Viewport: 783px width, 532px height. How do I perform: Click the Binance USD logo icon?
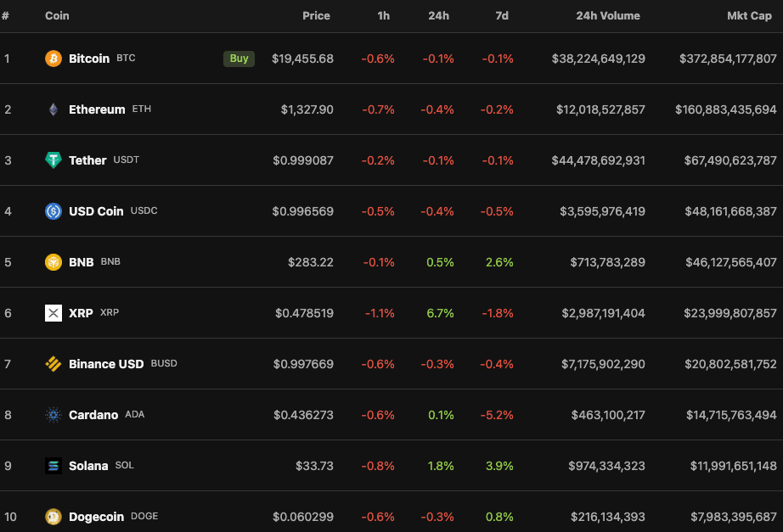54,364
